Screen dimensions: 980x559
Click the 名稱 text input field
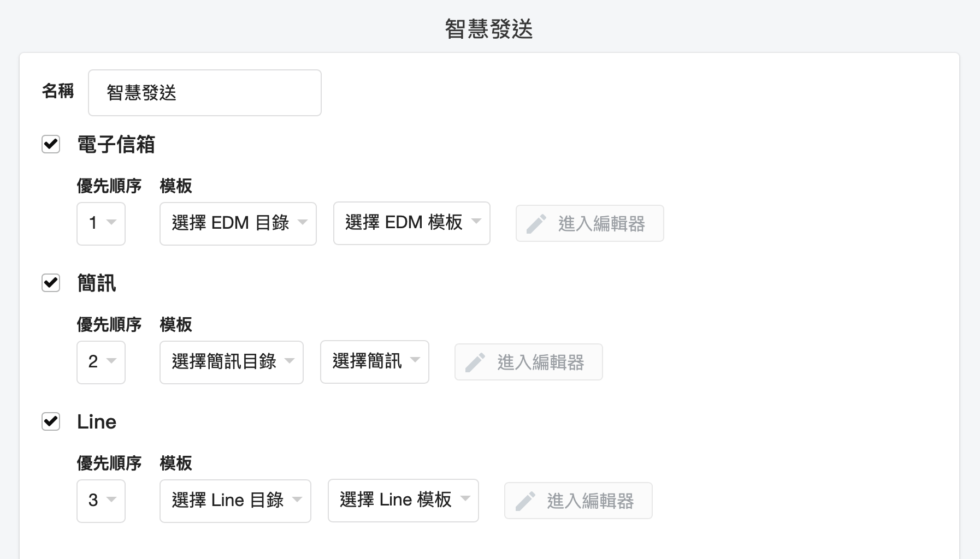204,93
